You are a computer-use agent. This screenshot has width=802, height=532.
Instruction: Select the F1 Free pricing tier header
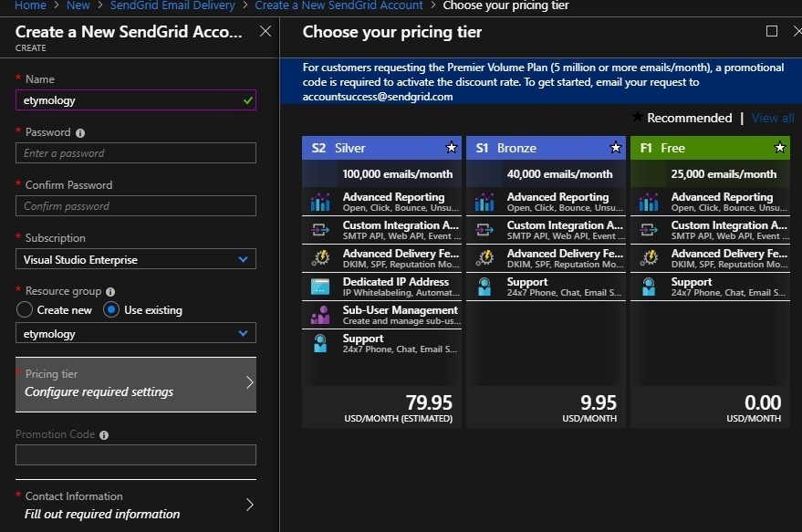tap(710, 148)
